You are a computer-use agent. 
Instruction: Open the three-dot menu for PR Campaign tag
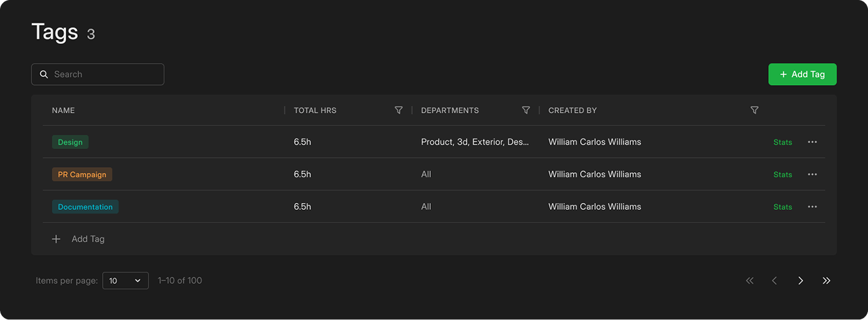[x=812, y=175]
